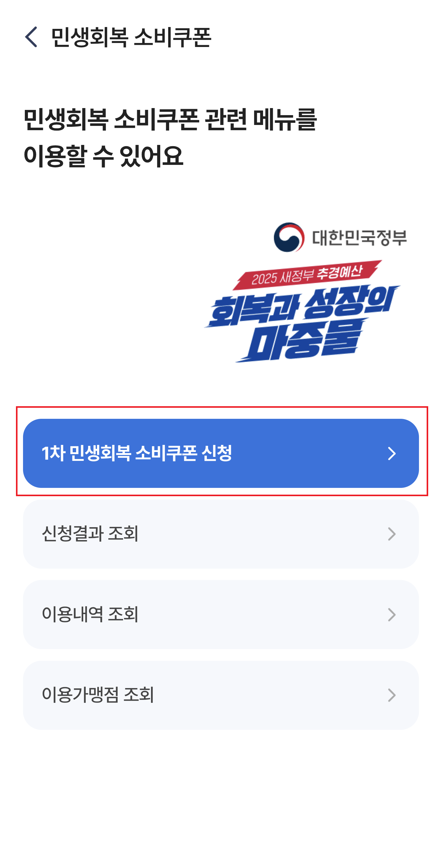
Task: Tap the chevron beside 이용내역 조회
Action: [391, 614]
